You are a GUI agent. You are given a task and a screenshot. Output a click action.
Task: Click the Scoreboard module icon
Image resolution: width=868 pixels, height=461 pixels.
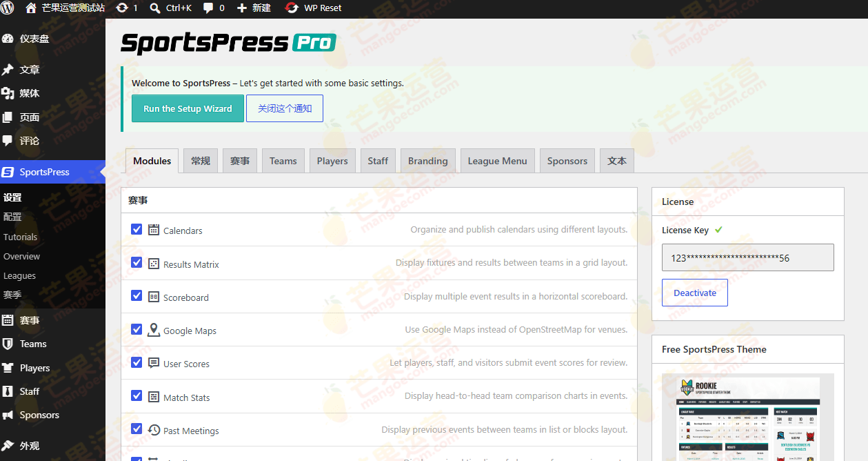154,297
